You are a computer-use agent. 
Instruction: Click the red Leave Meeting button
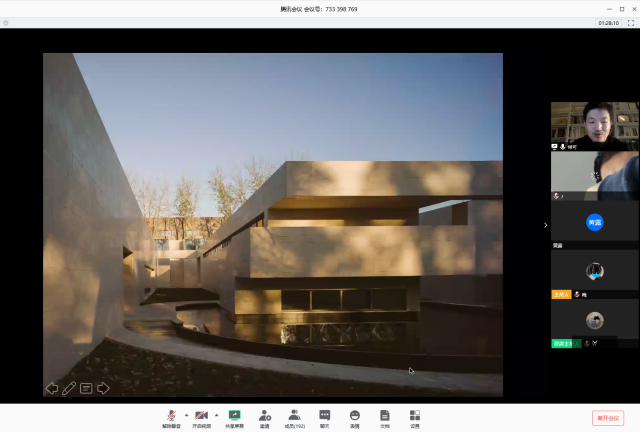[607, 418]
